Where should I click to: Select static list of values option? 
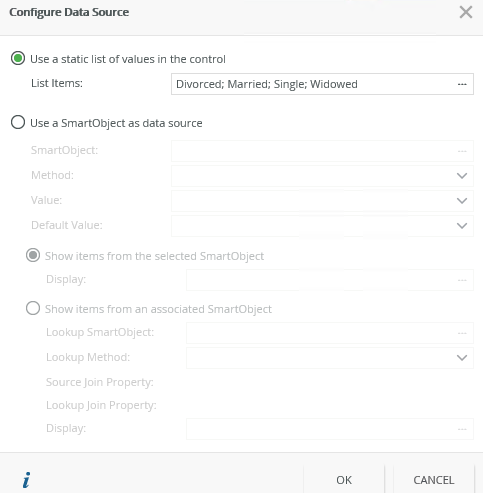[x=18, y=58]
